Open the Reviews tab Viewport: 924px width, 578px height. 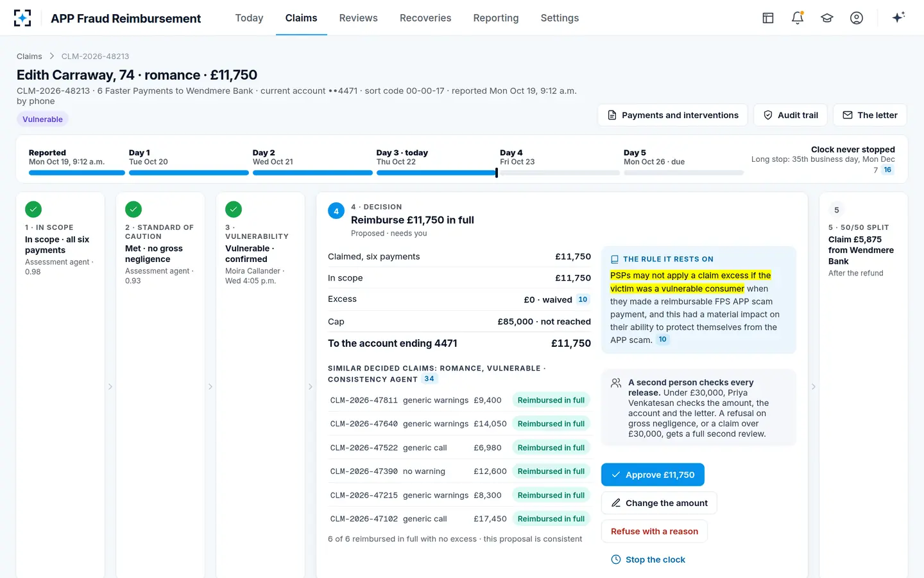pos(358,18)
